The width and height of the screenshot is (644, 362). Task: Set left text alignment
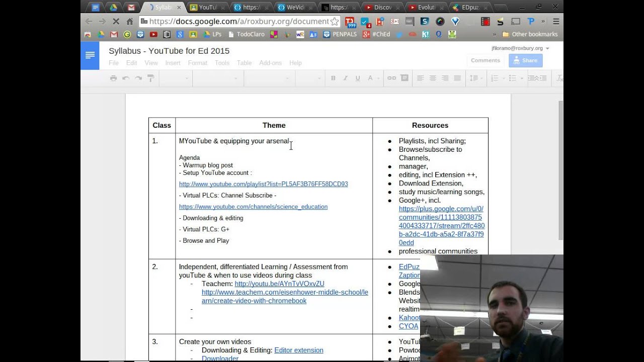[420, 78]
